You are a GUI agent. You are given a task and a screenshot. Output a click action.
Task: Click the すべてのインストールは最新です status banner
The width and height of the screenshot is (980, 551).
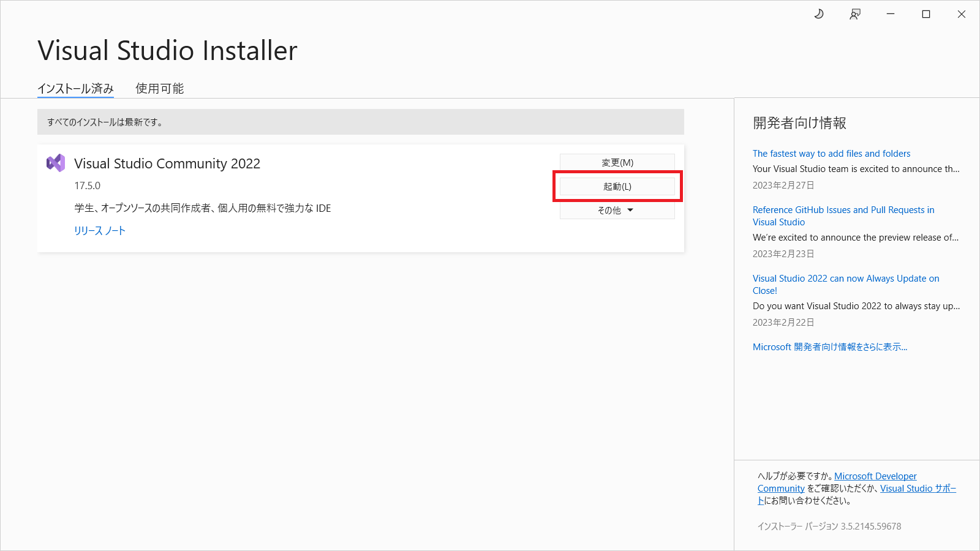(x=360, y=122)
